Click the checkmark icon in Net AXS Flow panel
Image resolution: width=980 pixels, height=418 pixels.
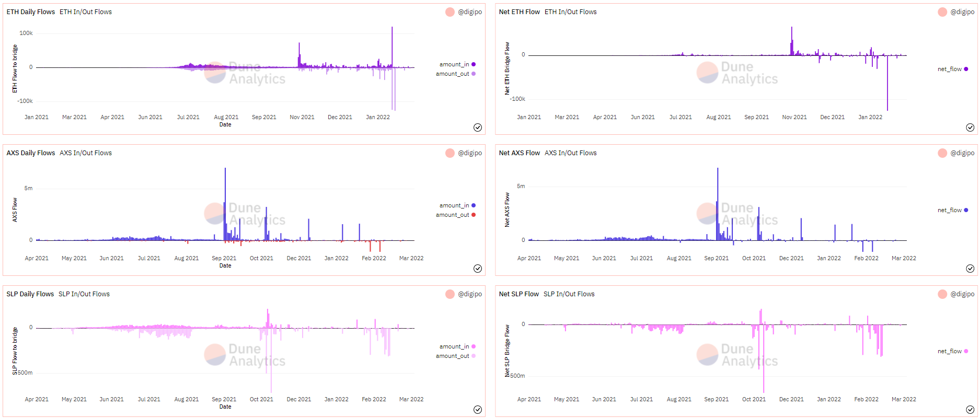970,269
